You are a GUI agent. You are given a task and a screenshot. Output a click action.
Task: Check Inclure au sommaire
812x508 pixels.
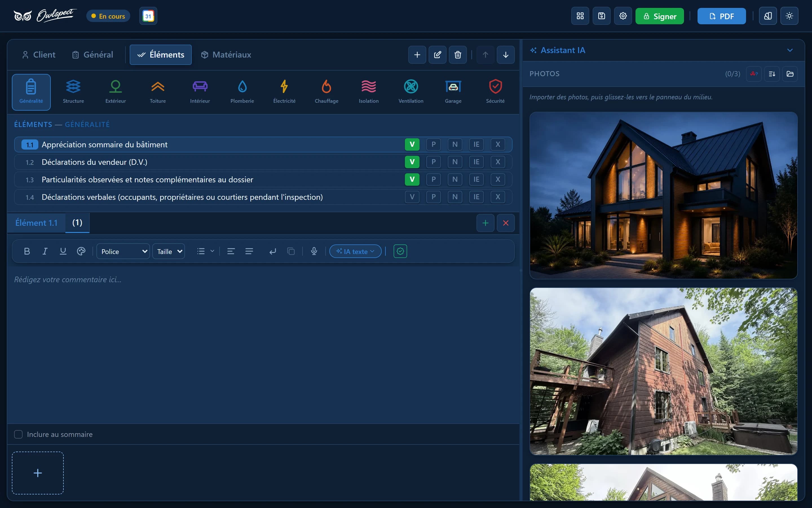pyautogui.click(x=18, y=434)
